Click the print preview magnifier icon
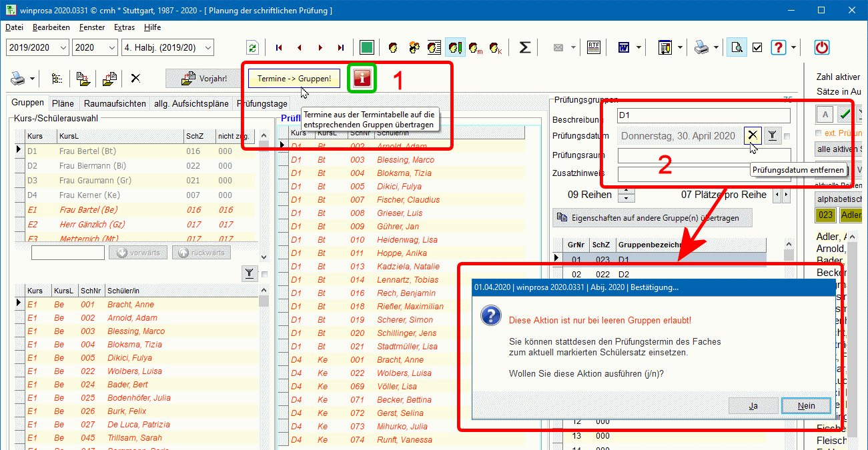The height and width of the screenshot is (450, 868). (737, 47)
